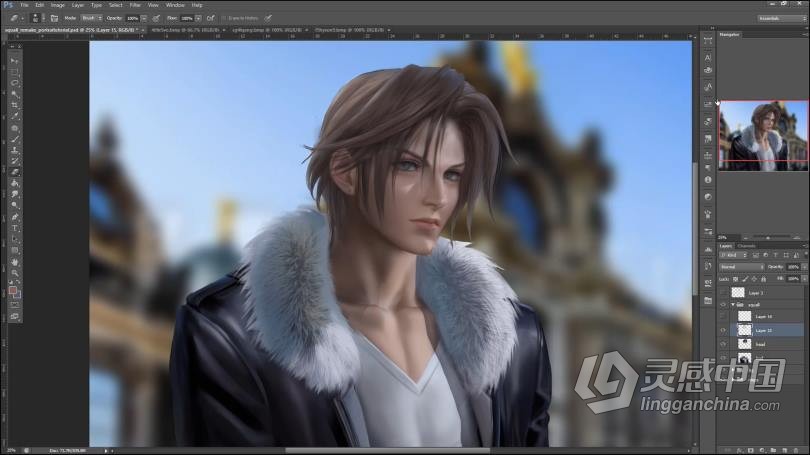Switch to the Channels tab
810x455 pixels.
(x=746, y=246)
